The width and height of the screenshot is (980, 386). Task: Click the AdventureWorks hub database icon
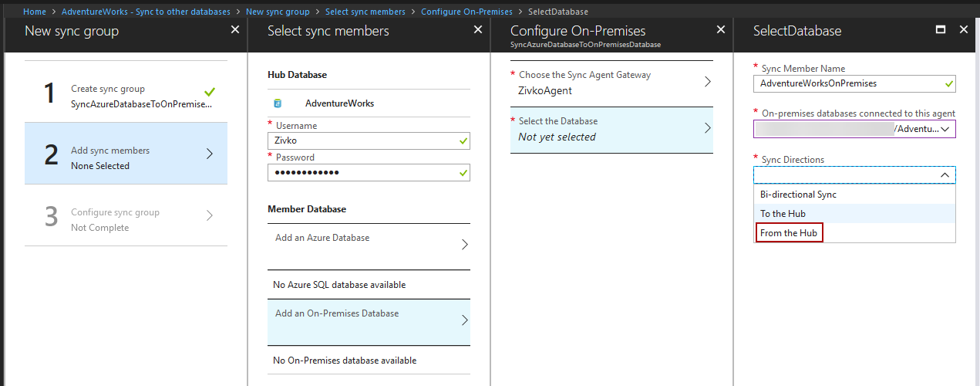click(x=278, y=103)
